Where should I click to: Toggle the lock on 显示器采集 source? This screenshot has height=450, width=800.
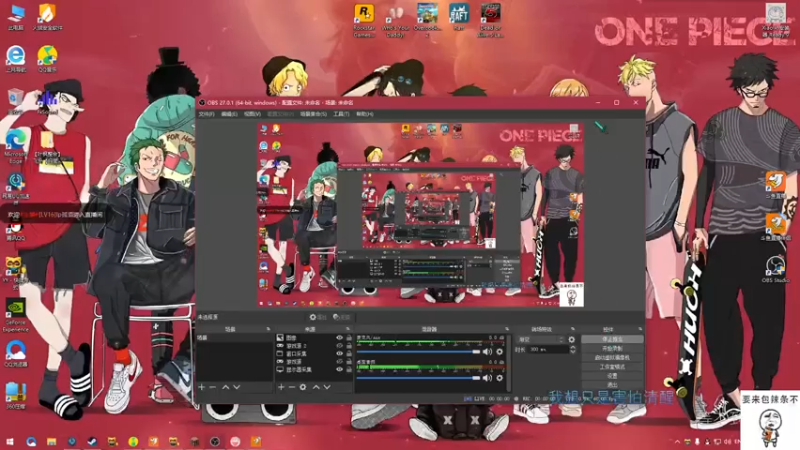coord(349,369)
